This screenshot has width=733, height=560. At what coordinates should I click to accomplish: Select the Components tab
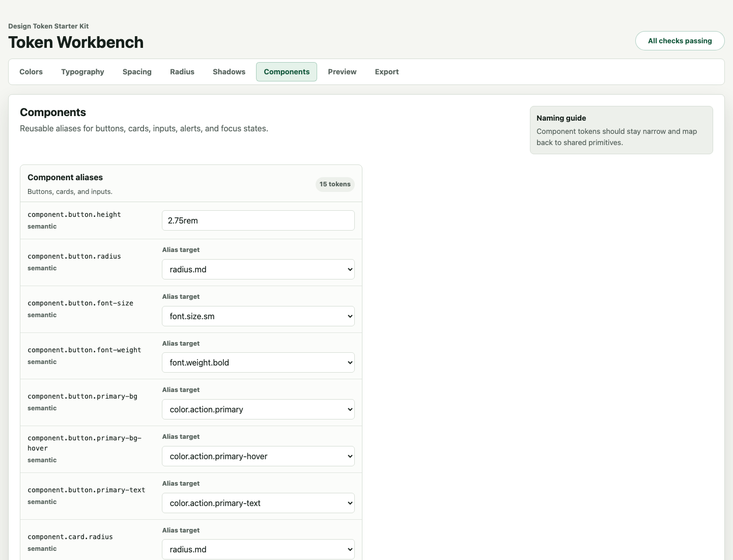click(287, 72)
